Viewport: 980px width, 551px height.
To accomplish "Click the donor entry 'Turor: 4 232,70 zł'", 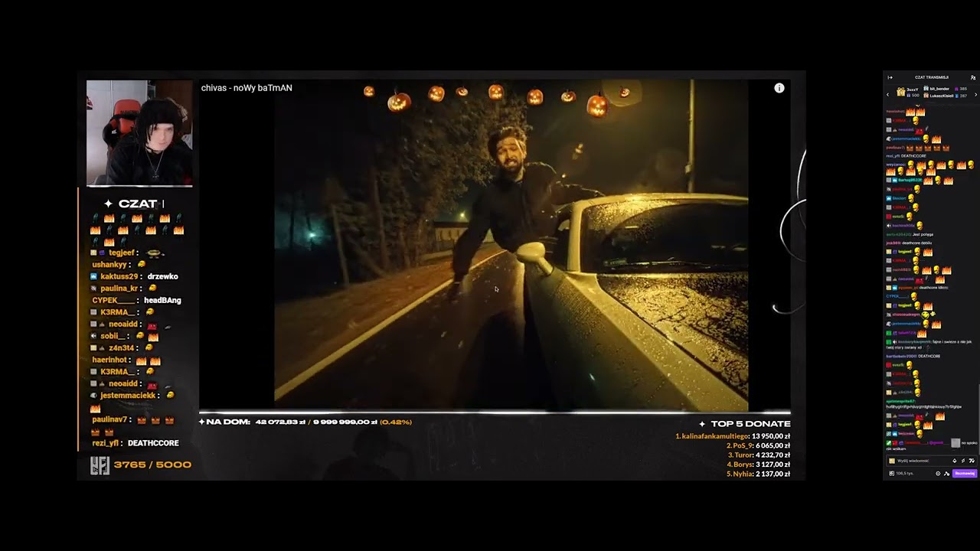I will (x=759, y=455).
